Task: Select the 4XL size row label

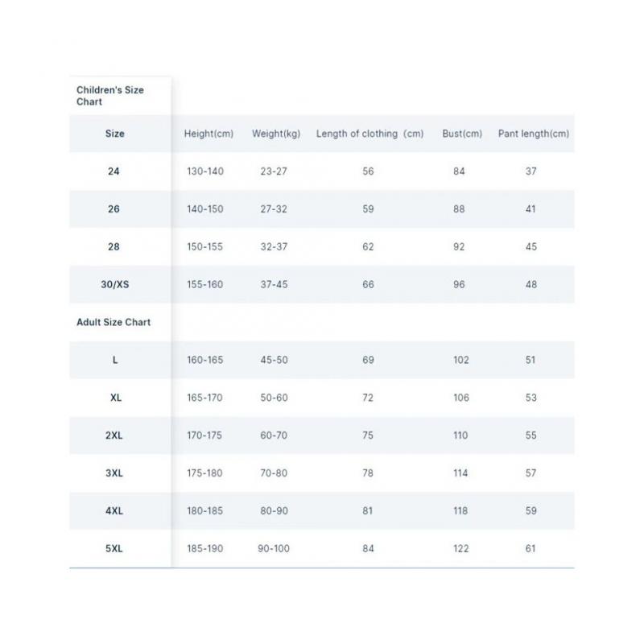Action: click(114, 511)
